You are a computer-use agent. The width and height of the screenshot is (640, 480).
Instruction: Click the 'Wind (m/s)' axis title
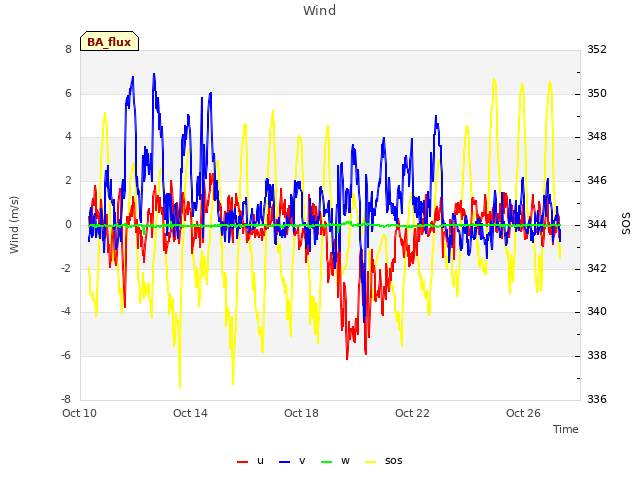tap(14, 225)
